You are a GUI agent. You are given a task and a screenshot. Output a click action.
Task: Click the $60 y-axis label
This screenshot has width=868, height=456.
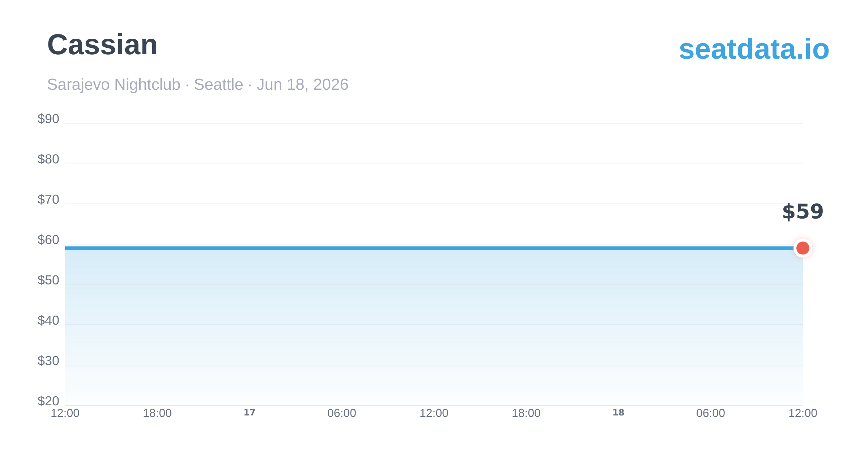(x=48, y=240)
